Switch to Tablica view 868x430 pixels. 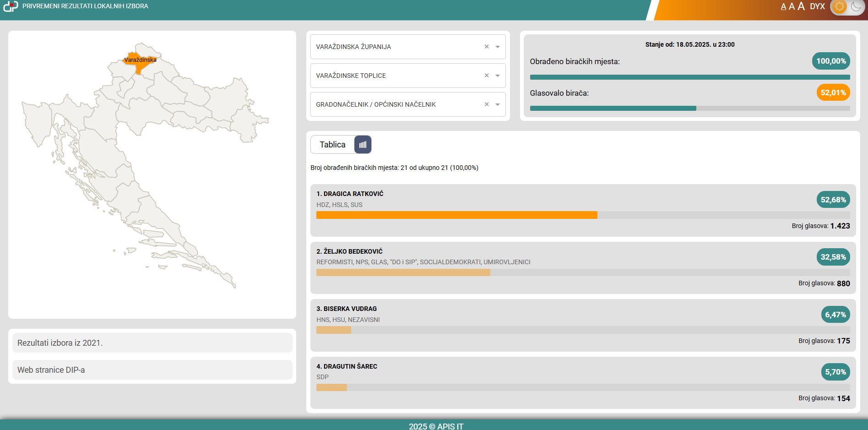point(332,145)
